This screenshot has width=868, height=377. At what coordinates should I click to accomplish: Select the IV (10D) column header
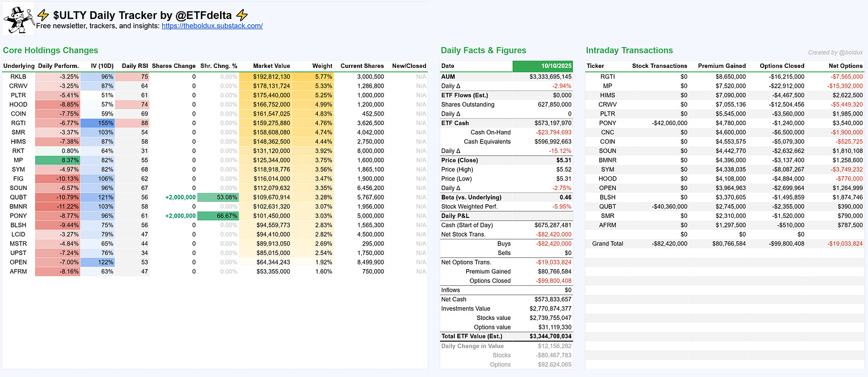(x=101, y=66)
